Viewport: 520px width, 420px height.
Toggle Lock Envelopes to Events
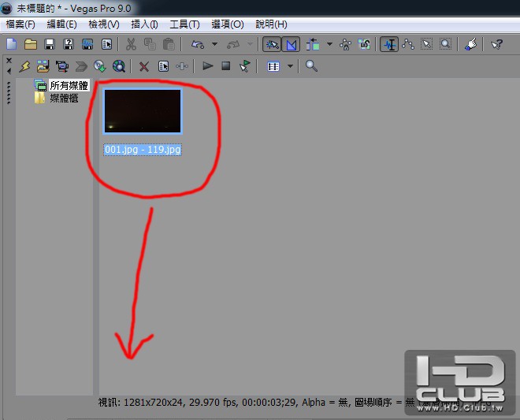tap(346, 44)
